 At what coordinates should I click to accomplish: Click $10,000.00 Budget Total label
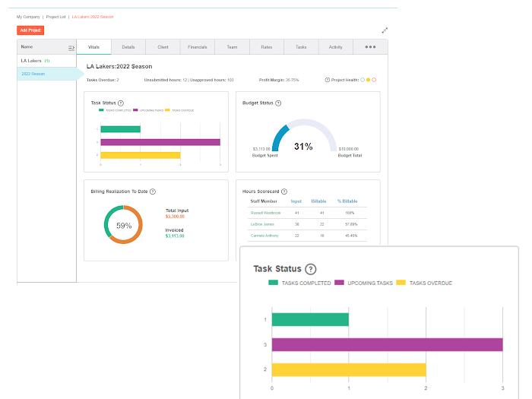(x=350, y=152)
